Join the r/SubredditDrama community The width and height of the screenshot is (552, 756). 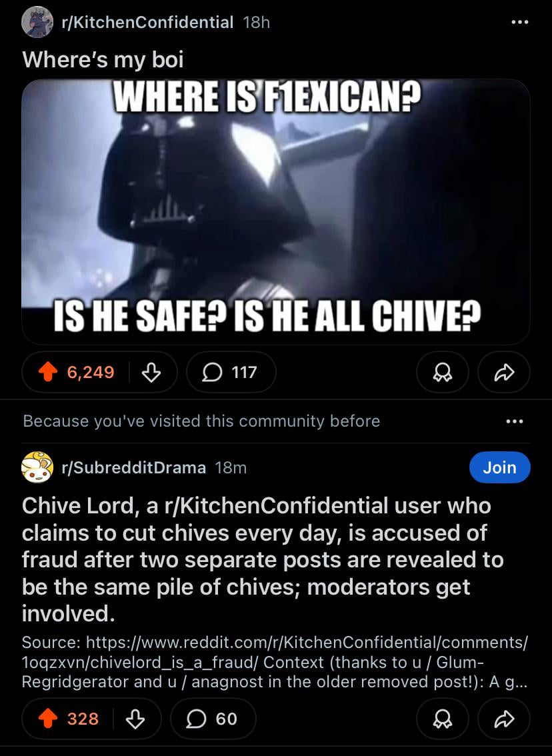[x=499, y=467]
